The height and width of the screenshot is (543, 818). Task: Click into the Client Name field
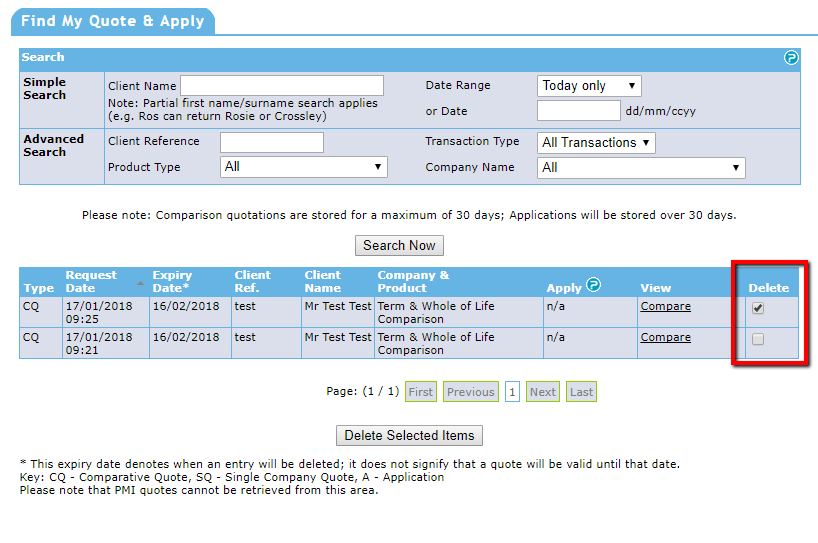coord(281,86)
